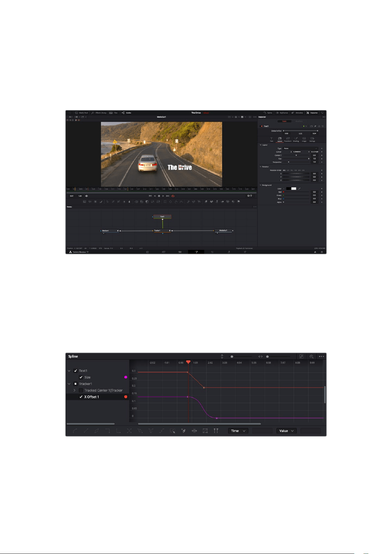Toggle the Inspector panel button
The height and width of the screenshot is (554, 392).
point(312,113)
